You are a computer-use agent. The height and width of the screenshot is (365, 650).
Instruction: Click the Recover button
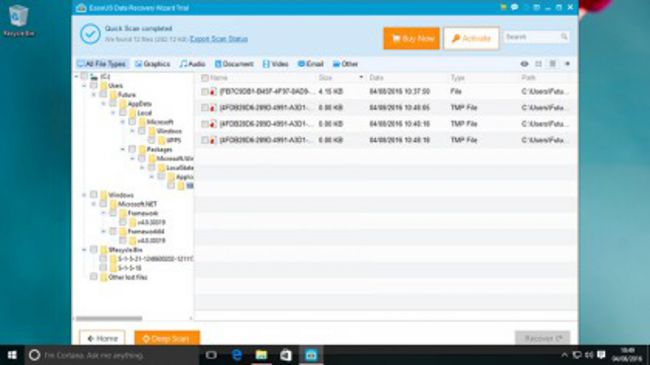[543, 338]
